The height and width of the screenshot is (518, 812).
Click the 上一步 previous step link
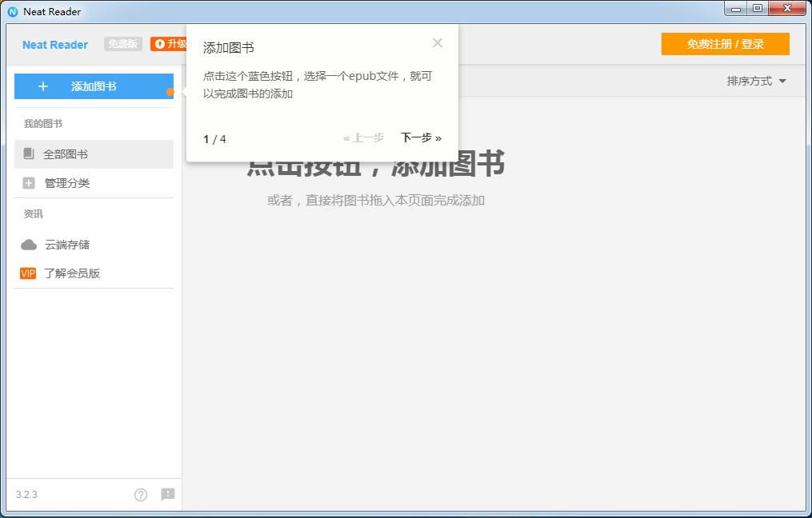pos(363,137)
